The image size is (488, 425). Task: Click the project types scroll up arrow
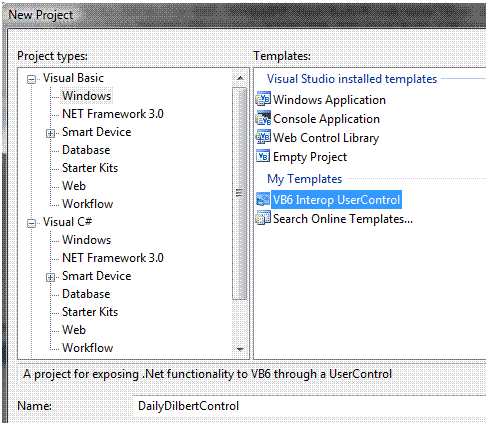(240, 78)
